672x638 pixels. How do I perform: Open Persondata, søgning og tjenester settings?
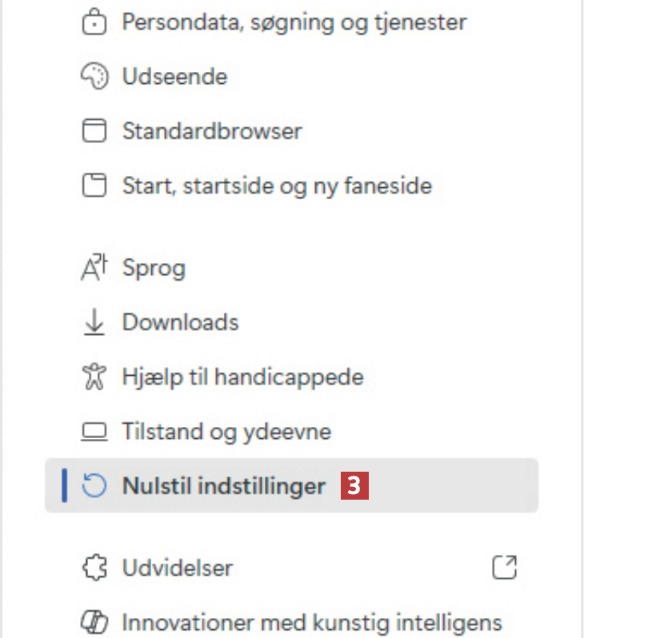pyautogui.click(x=294, y=22)
